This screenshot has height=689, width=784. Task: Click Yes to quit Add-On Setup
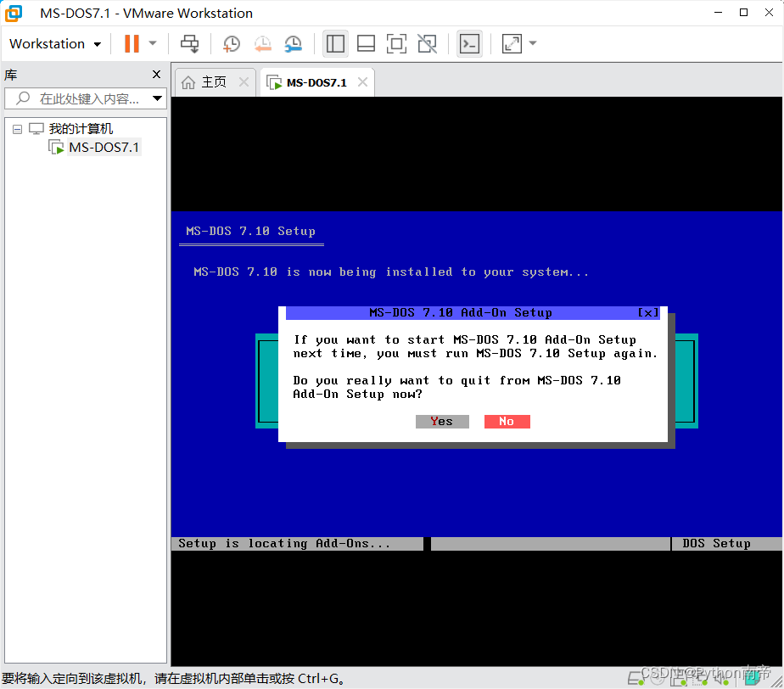click(441, 421)
